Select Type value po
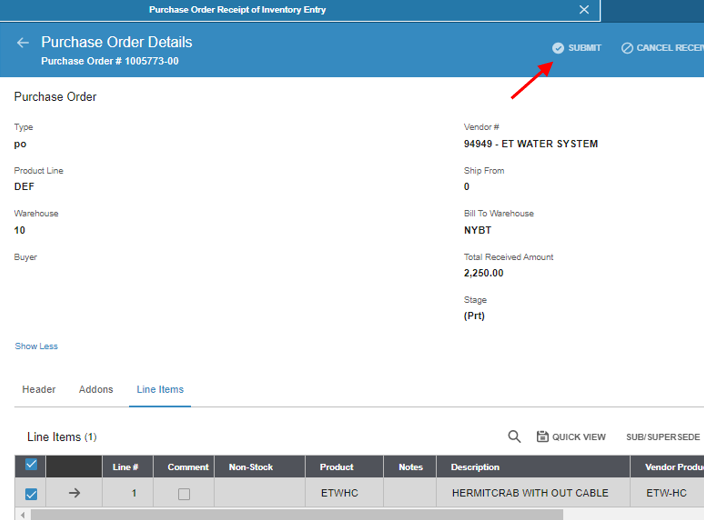Image resolution: width=704 pixels, height=520 pixels. 20,144
